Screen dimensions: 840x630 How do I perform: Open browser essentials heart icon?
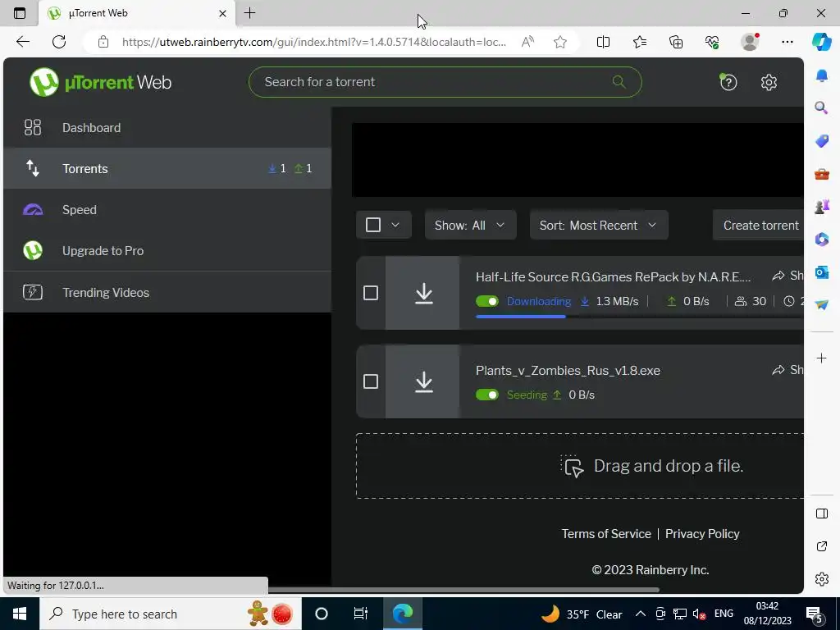click(x=712, y=42)
